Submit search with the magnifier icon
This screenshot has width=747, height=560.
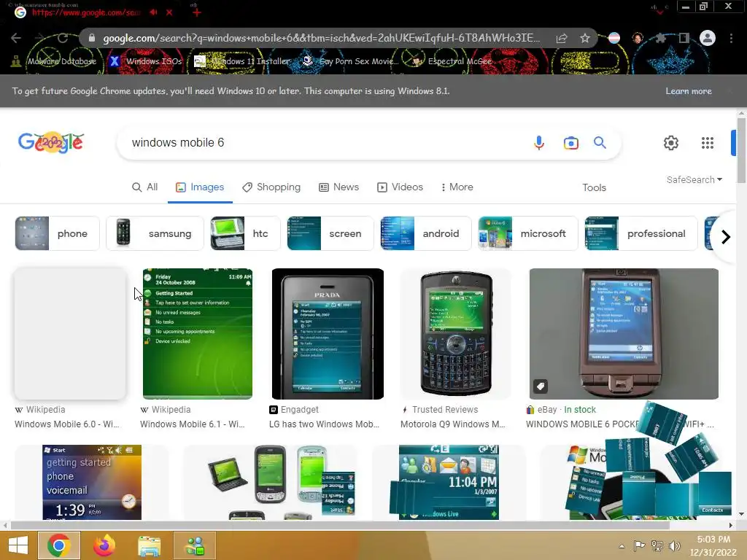pos(600,142)
